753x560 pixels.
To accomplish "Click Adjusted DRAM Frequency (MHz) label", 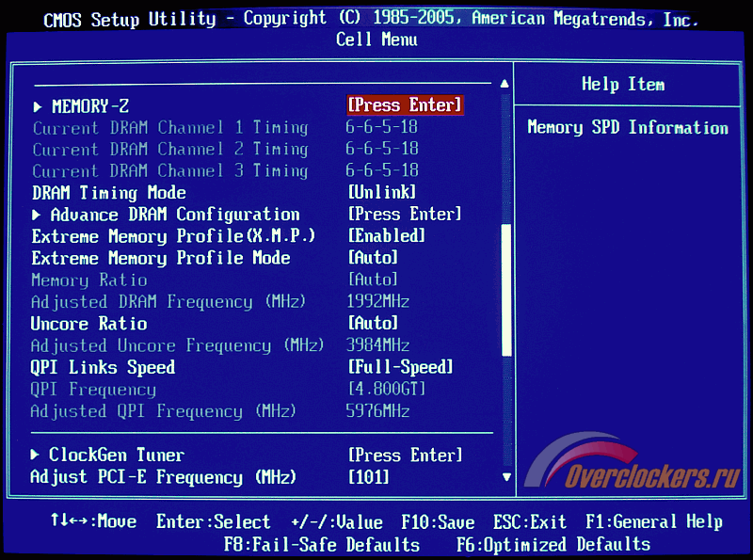I will pos(168,302).
